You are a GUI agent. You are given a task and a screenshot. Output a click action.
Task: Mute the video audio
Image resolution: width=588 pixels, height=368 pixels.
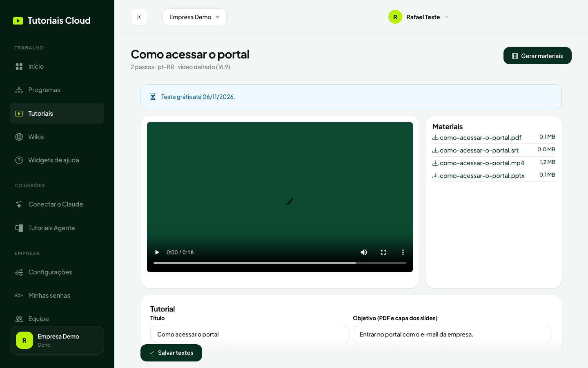(x=364, y=252)
